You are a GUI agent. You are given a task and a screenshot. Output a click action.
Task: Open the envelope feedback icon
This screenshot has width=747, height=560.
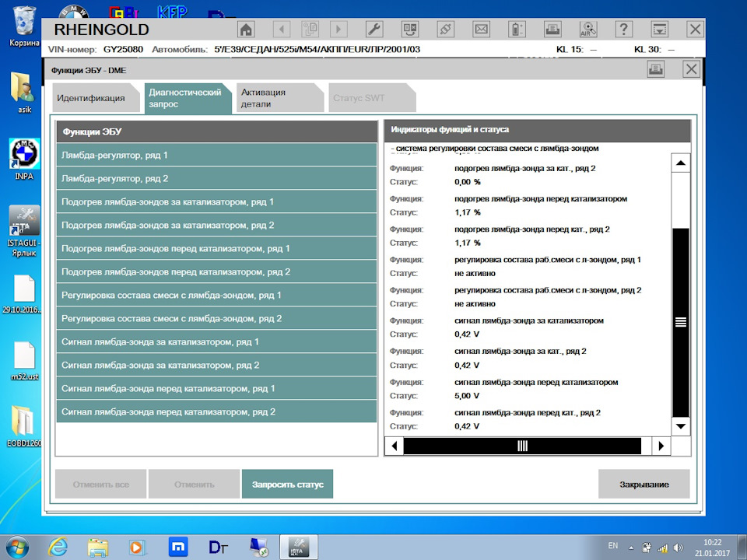click(x=481, y=30)
